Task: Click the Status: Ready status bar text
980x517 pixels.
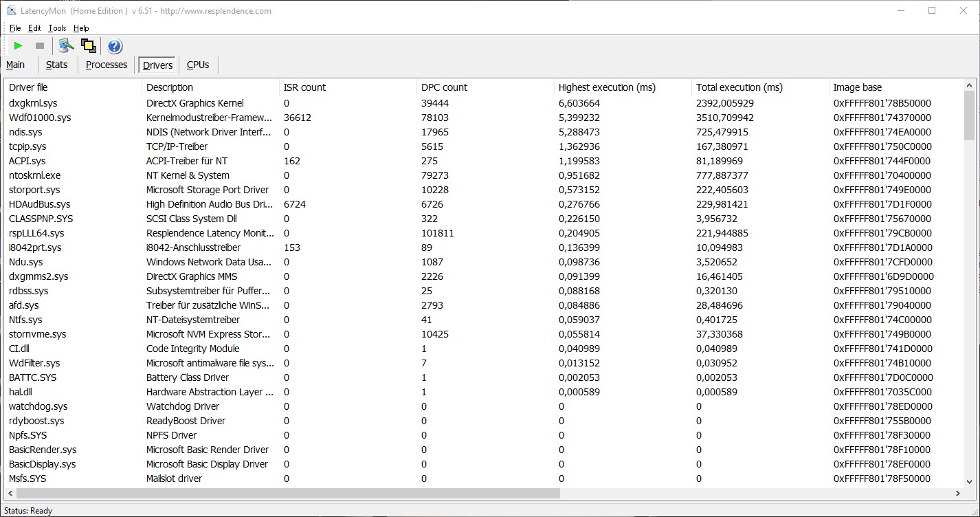Action: tap(28, 511)
